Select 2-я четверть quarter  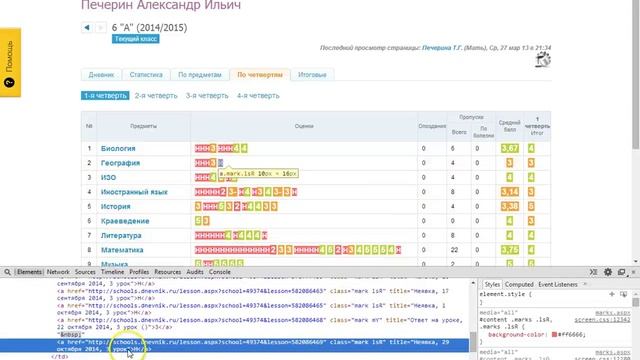(x=156, y=96)
